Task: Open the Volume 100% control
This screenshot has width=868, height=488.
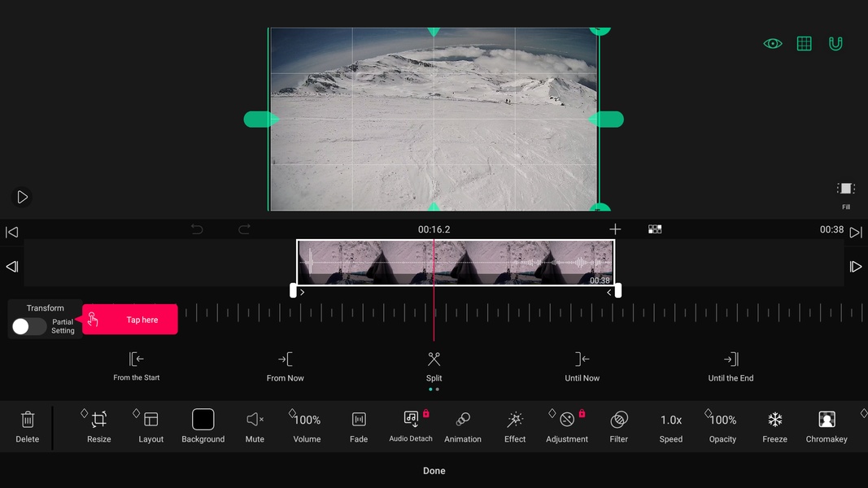Action: tap(307, 426)
